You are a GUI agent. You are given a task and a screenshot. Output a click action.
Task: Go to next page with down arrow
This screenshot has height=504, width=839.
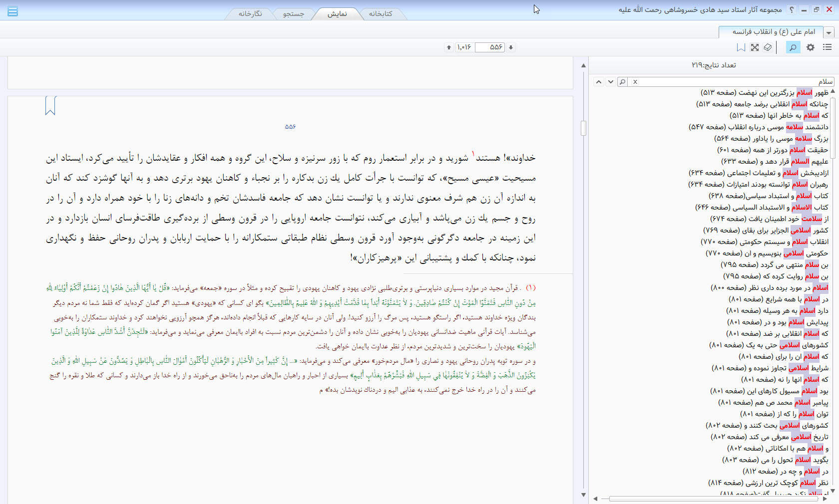pos(511,47)
